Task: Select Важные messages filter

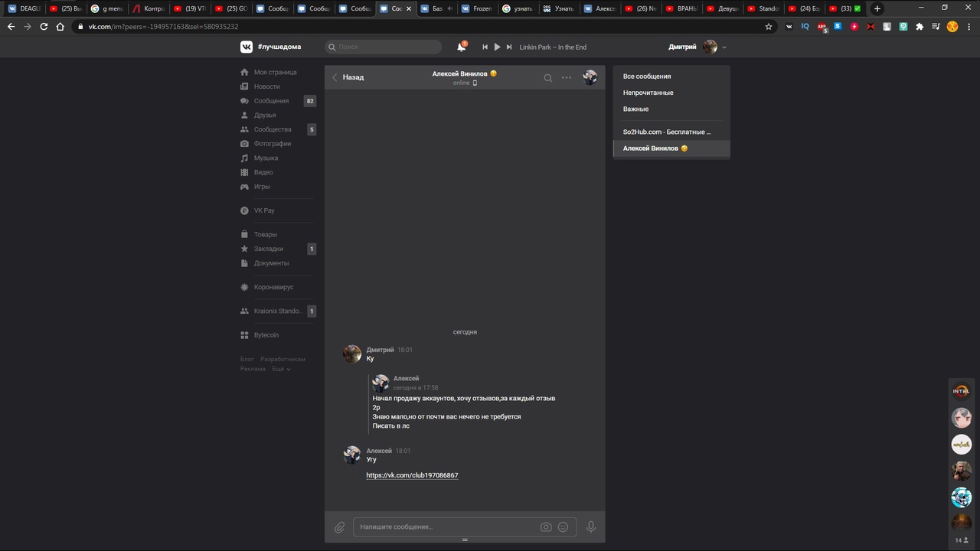Action: [x=635, y=109]
